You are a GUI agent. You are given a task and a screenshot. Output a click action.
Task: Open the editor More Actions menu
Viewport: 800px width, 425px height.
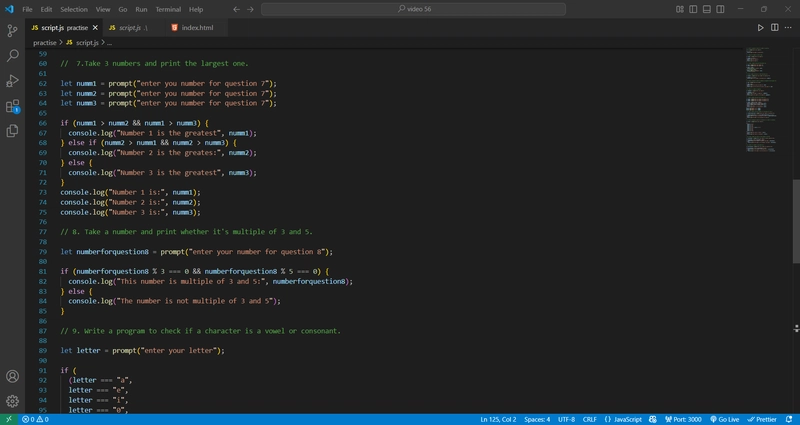point(788,28)
